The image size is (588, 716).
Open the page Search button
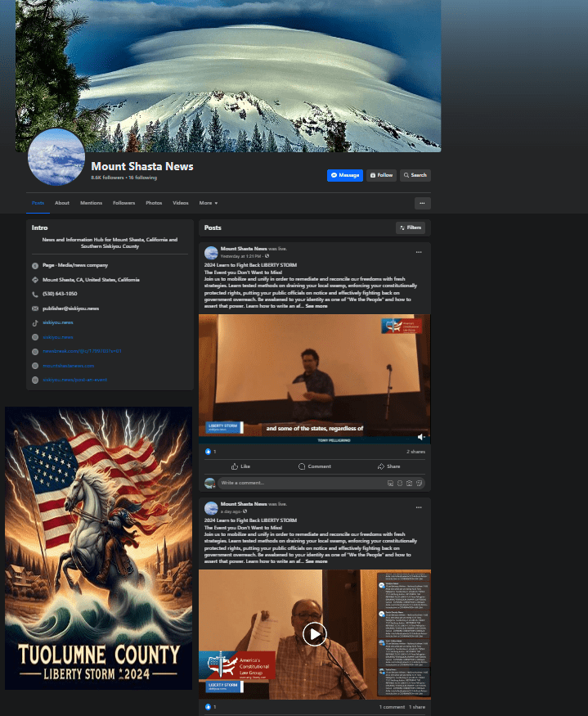click(x=415, y=175)
